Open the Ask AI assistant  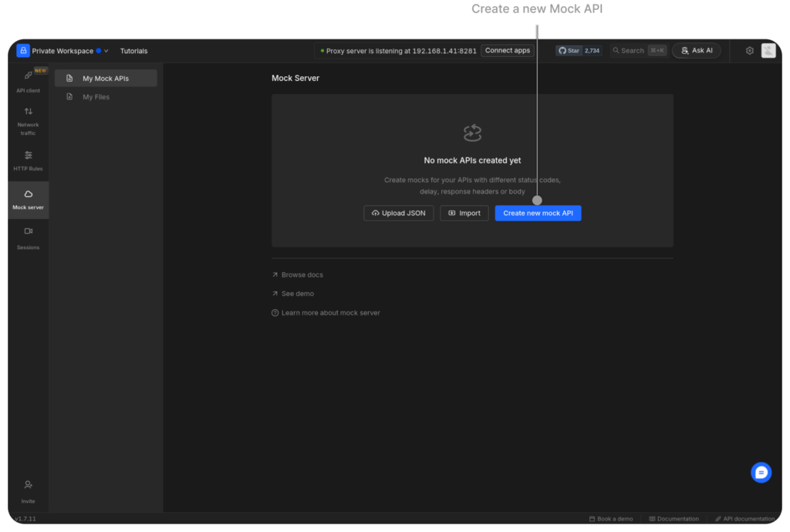[697, 50]
